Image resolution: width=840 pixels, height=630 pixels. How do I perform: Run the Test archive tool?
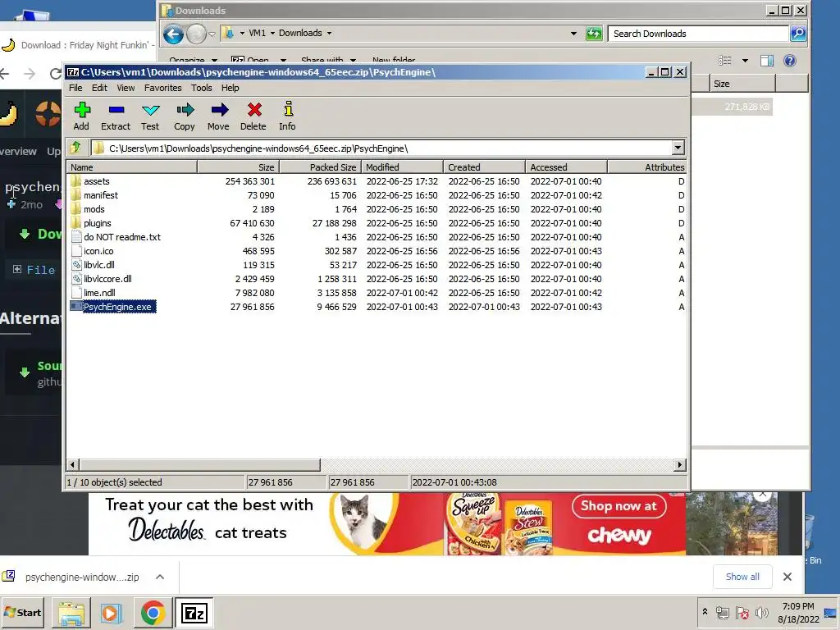(150, 116)
